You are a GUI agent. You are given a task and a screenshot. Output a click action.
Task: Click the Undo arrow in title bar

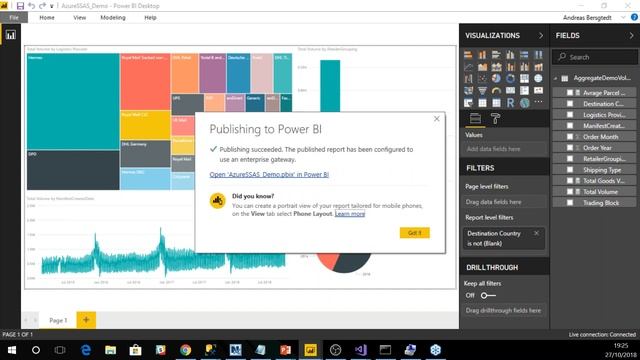(x=31, y=6)
